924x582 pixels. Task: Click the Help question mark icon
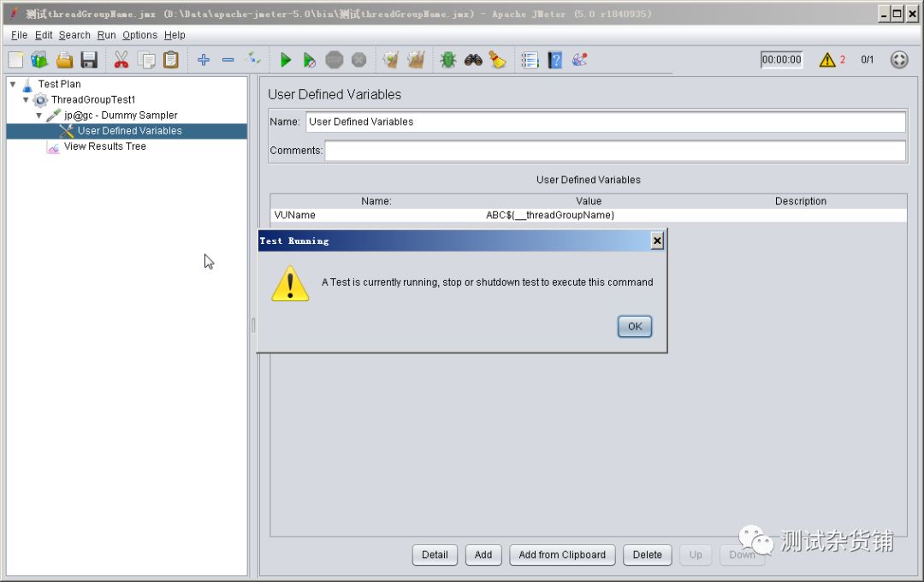554,60
